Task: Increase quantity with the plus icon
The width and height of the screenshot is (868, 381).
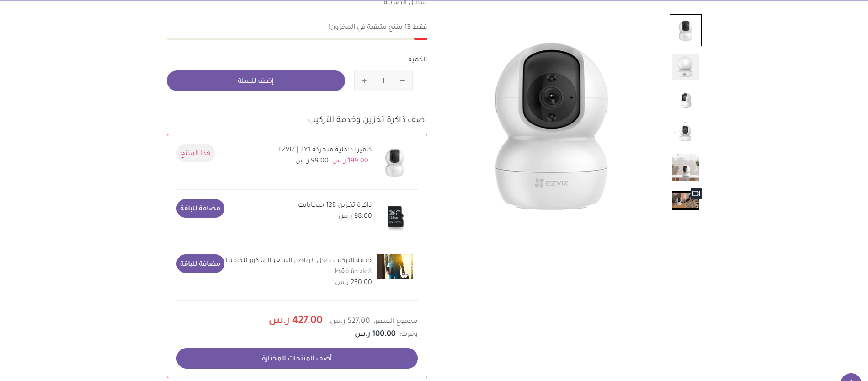Action: click(364, 81)
